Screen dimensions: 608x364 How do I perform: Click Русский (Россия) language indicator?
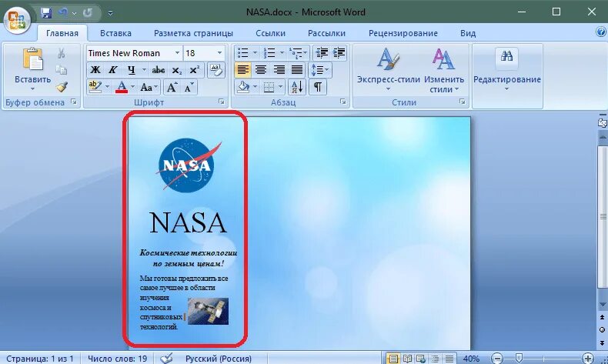(x=219, y=359)
